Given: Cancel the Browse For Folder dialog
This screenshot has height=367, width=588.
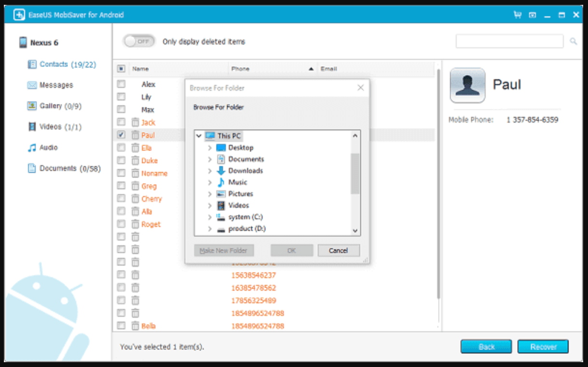Looking at the screenshot, I should click(x=338, y=250).
